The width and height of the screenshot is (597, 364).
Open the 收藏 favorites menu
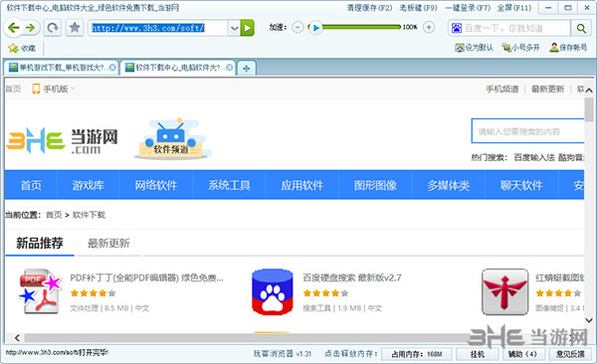(22, 48)
